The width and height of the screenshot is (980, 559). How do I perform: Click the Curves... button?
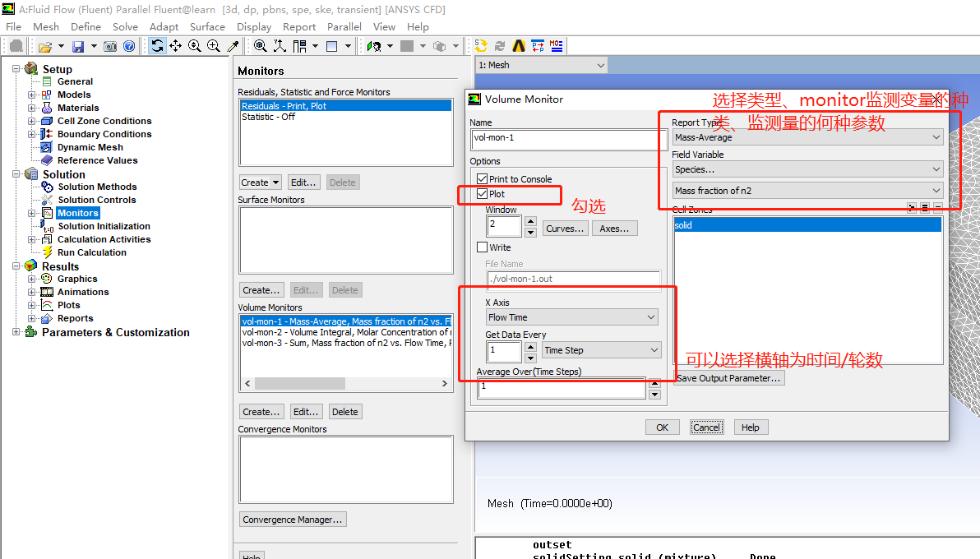564,229
